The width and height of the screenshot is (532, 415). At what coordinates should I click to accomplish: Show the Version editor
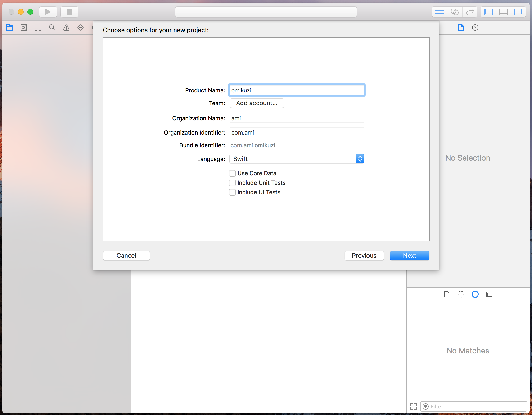pyautogui.click(x=470, y=12)
